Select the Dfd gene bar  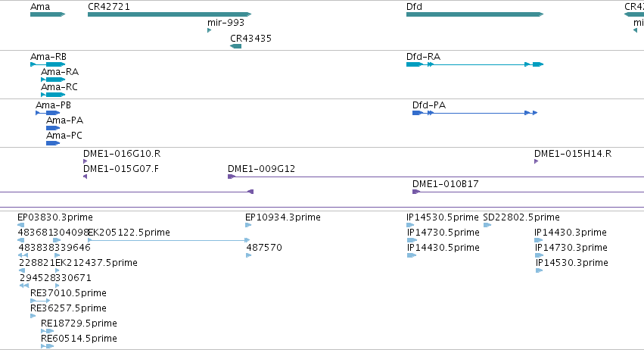click(474, 14)
